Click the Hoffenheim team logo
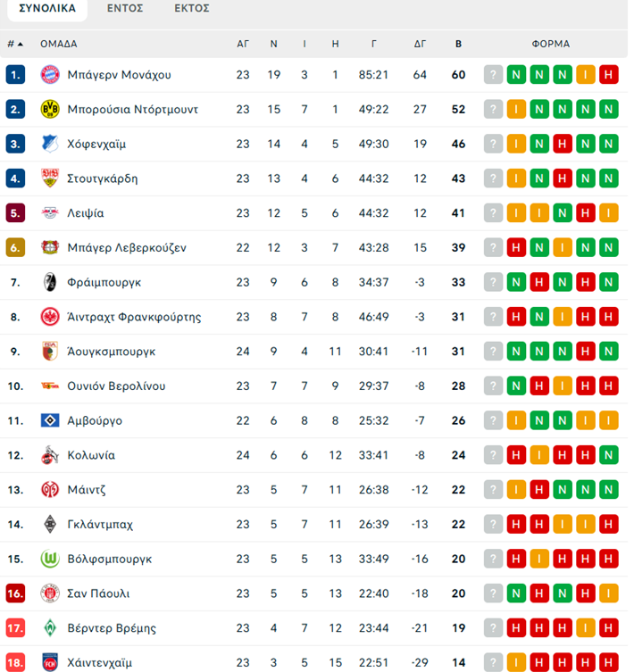The image size is (634, 672). (49, 144)
